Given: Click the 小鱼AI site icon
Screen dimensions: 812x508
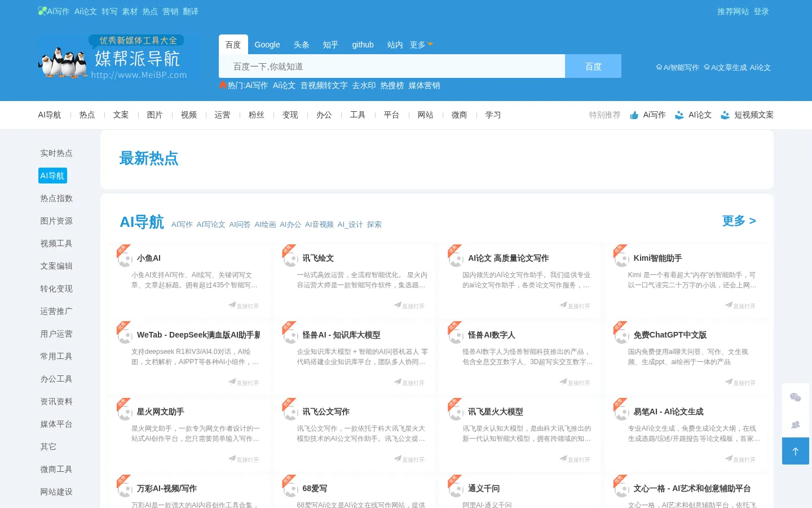Looking at the screenshot, I should click(x=125, y=259).
